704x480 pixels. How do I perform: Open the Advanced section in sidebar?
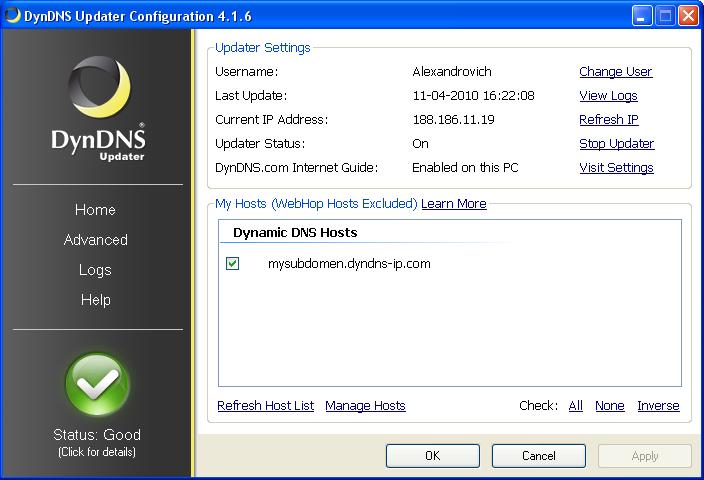[x=96, y=240]
